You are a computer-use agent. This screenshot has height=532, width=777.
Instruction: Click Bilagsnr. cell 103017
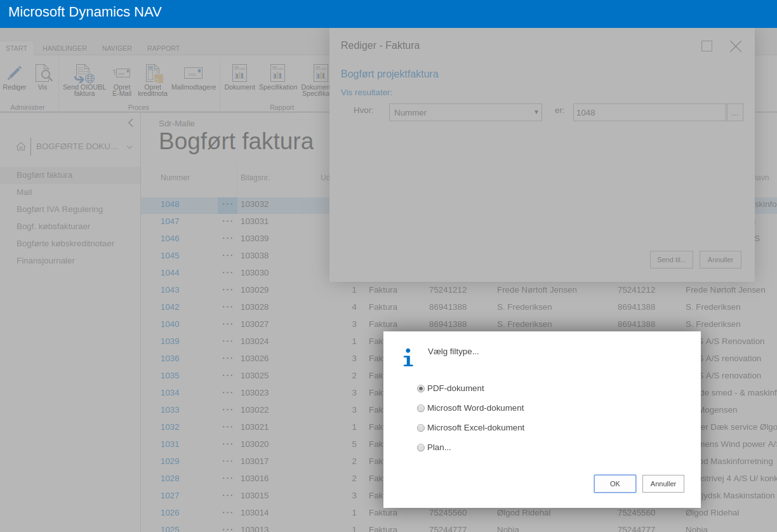coord(255,461)
